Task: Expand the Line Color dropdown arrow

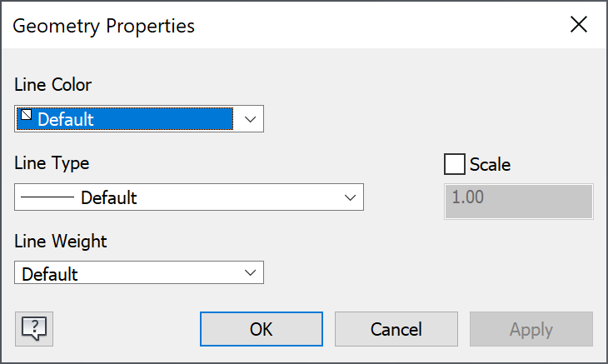Action: 249,119
